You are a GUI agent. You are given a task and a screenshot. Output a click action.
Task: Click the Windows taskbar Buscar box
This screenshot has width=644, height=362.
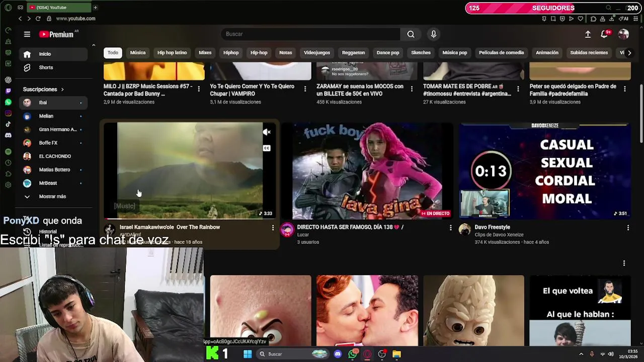pos(293,354)
